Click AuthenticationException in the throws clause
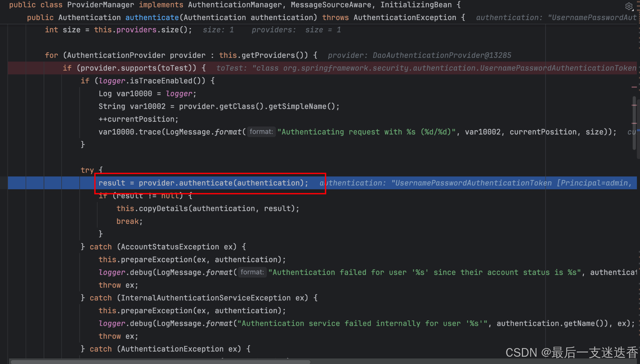The height and width of the screenshot is (364, 640). click(405, 17)
